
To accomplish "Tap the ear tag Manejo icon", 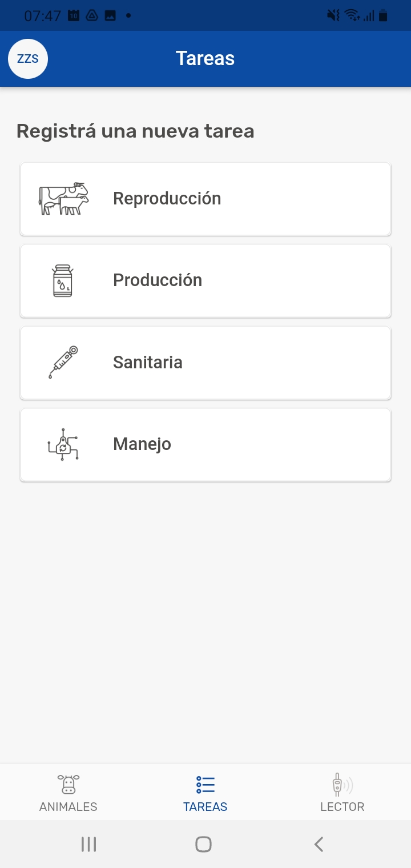I will 63,444.
